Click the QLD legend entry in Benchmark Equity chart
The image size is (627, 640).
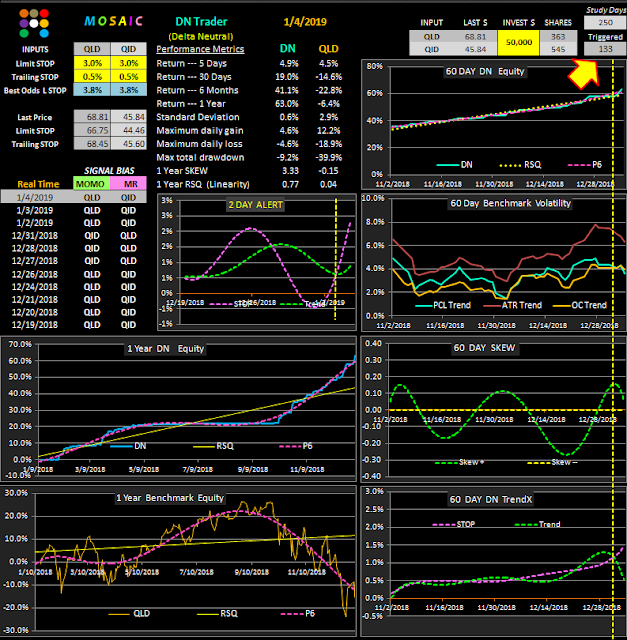129,613
